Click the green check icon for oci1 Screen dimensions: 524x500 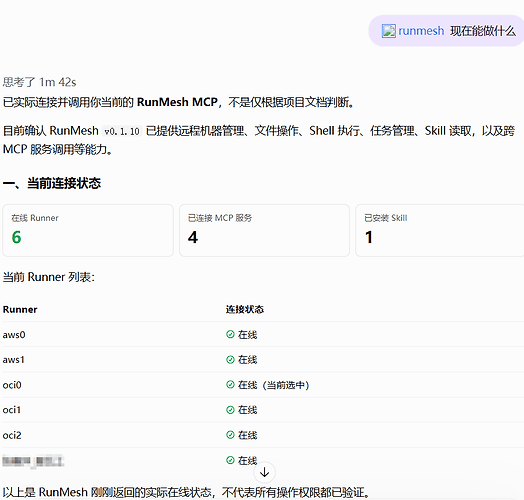click(x=230, y=410)
